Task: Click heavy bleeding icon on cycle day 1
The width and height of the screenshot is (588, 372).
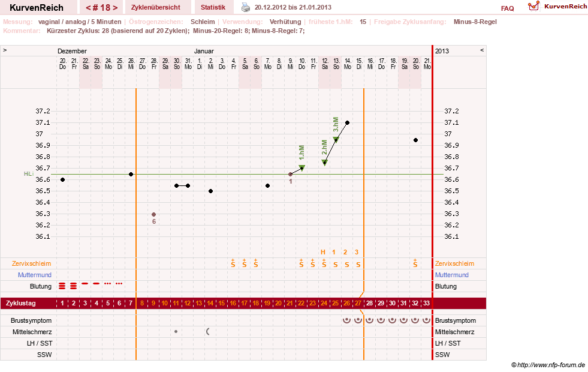Action: coord(62,286)
